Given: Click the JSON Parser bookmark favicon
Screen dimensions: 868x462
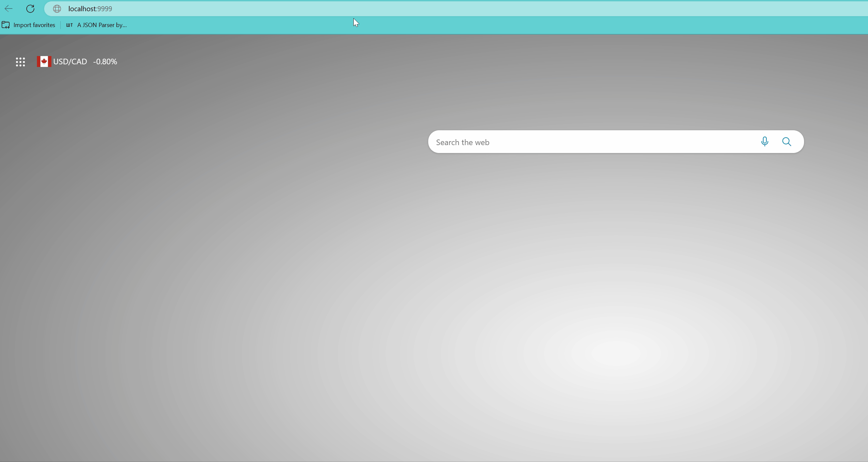Looking at the screenshot, I should [70, 25].
